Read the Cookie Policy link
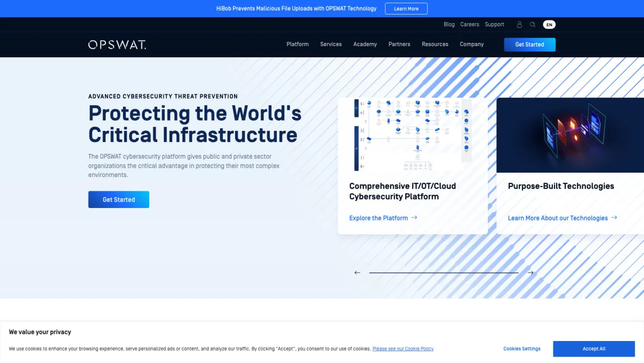644x363 pixels. click(403, 349)
